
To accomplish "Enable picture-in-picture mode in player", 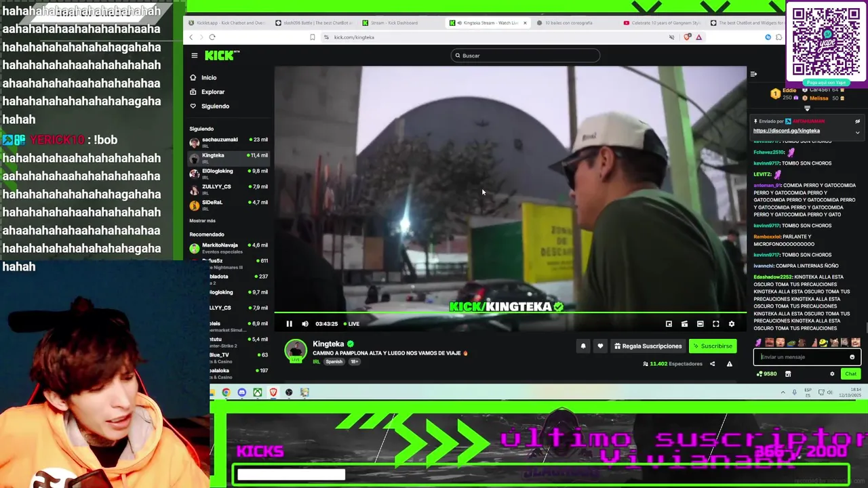I will (669, 324).
